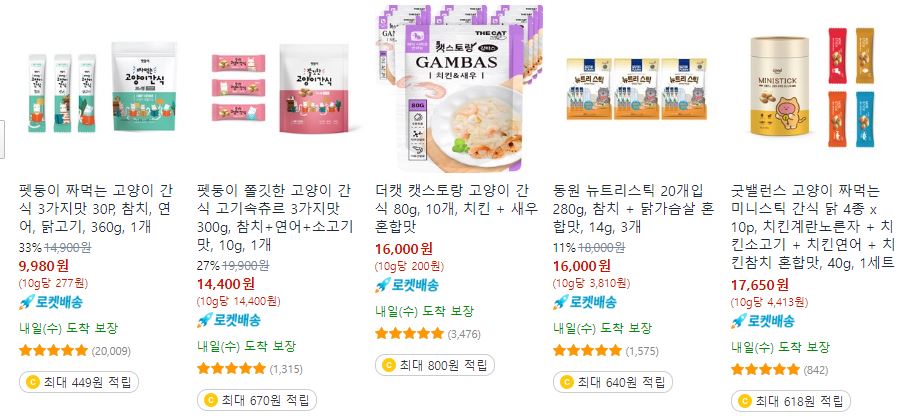Open 펫둥이 쫄깃한 고양이 간식 product title
The image size is (902, 416).
tap(276, 217)
